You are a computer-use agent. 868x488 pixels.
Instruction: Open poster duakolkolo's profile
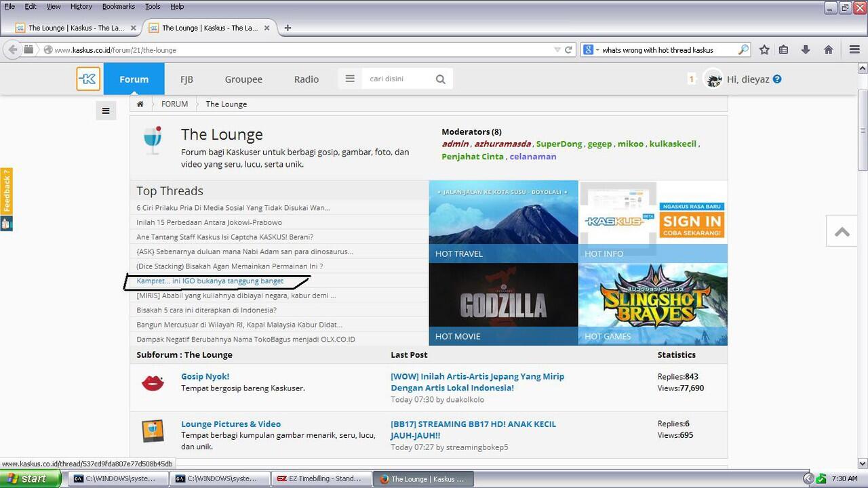(x=465, y=399)
